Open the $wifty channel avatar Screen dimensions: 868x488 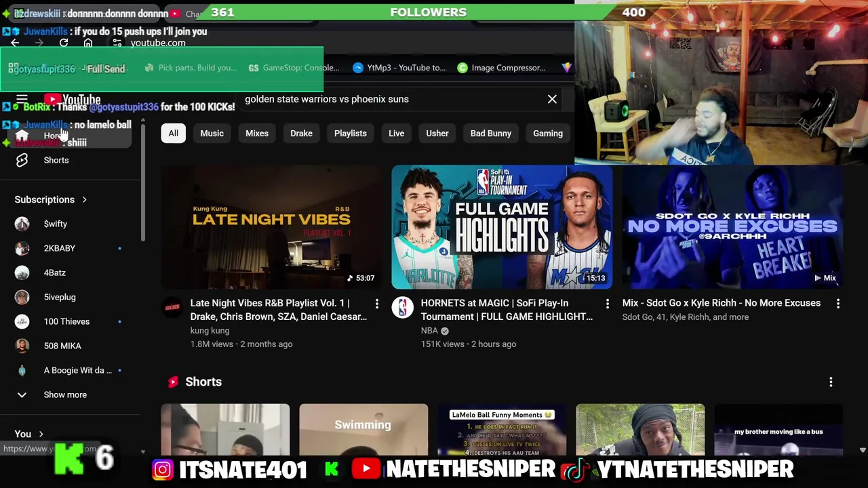tap(22, 224)
